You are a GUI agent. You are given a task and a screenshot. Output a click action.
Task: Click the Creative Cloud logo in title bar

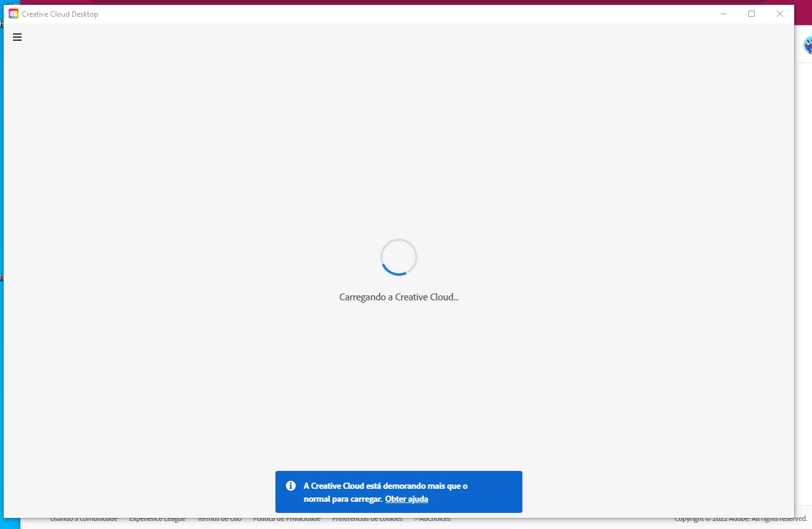pos(14,14)
